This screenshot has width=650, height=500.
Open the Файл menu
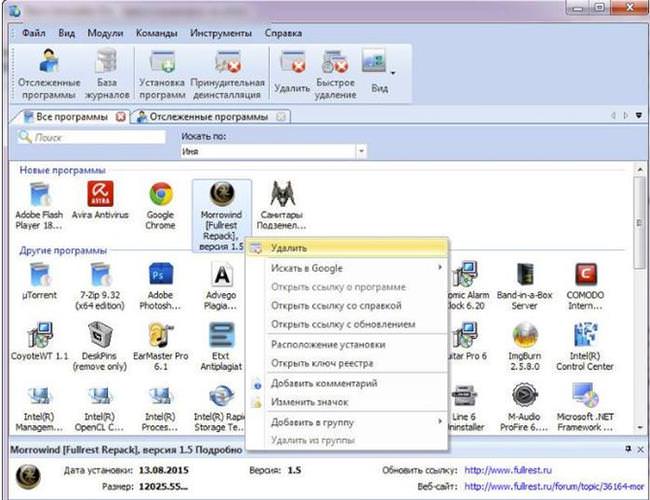34,33
